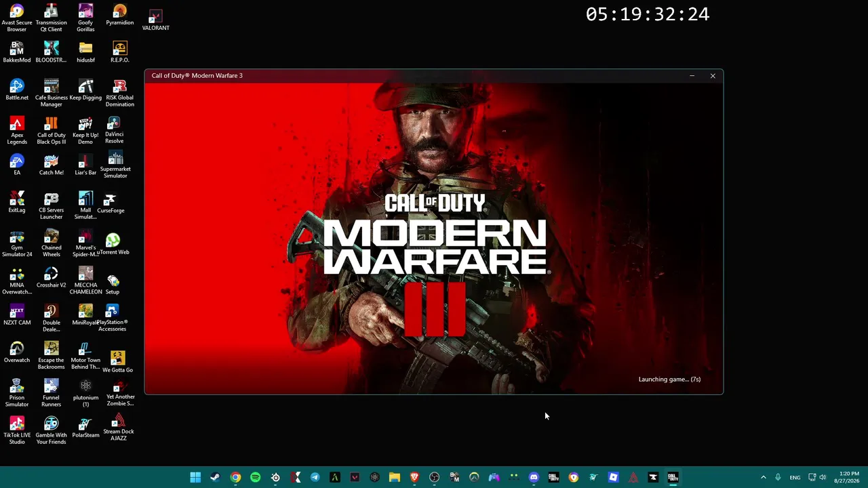Screen dimensions: 868x488
Task: Switch to Brave browser in the taskbar
Action: click(414, 477)
